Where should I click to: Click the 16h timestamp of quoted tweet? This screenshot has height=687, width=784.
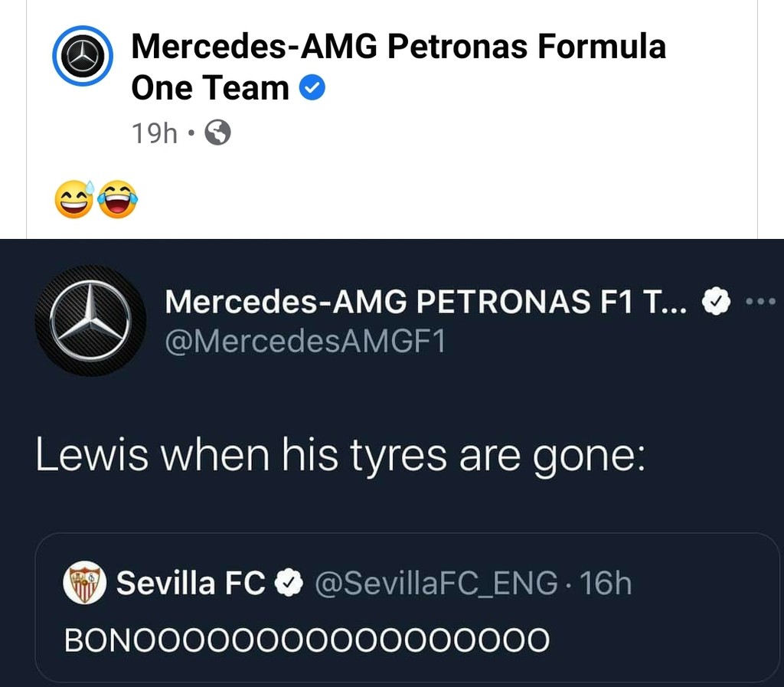tap(606, 584)
